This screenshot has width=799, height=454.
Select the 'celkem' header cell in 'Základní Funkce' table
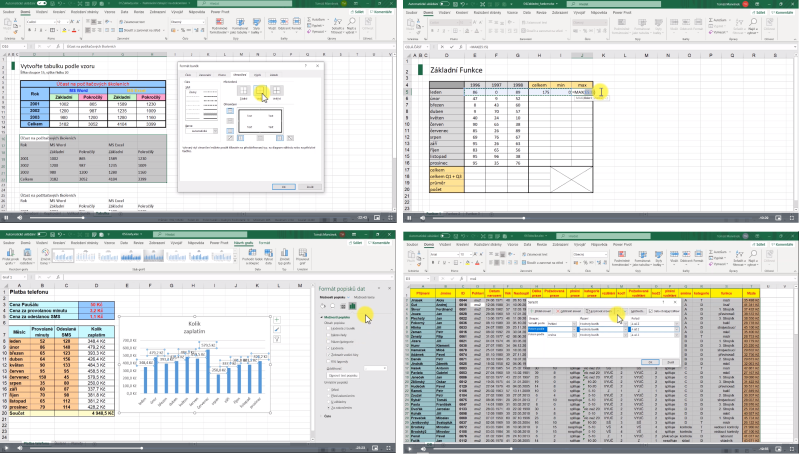[539, 85]
